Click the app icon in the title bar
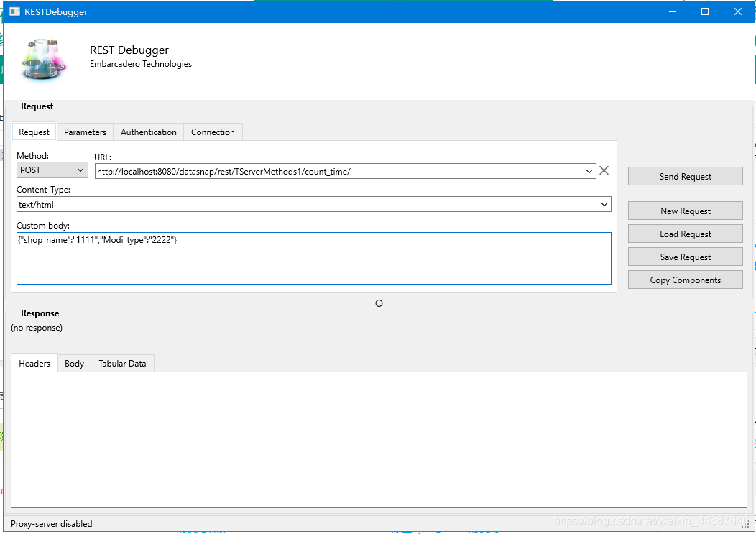 pos(13,11)
